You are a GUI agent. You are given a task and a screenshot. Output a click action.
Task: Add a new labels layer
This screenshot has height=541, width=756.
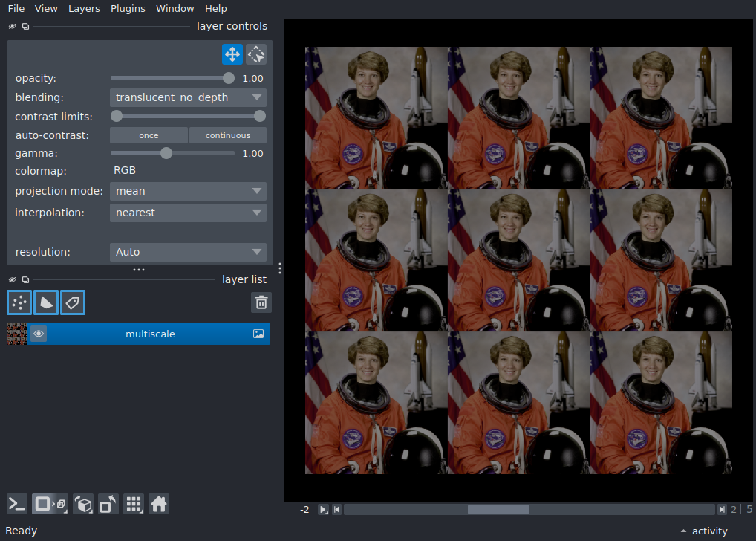pos(73,302)
